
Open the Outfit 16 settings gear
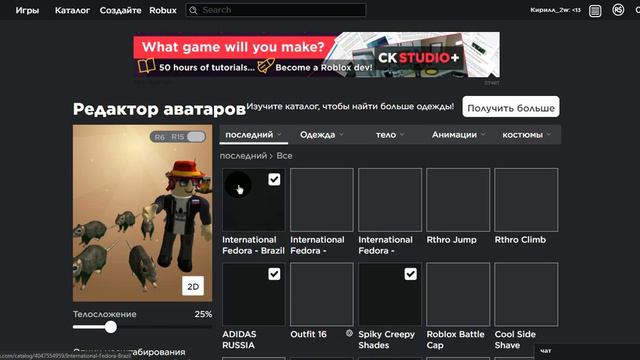click(349, 333)
